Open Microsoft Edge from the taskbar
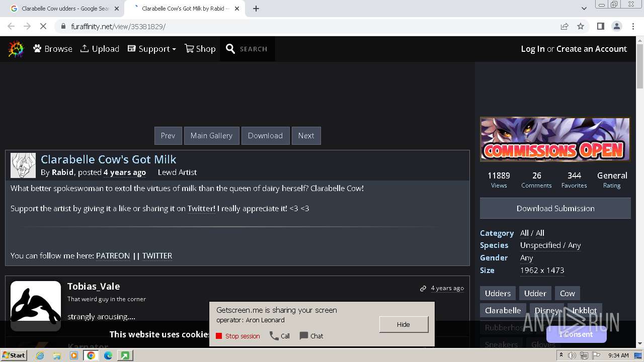644x362 pixels. pos(108,355)
